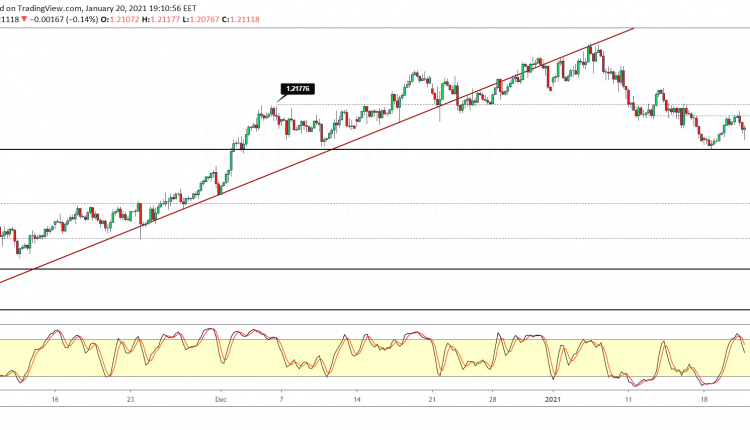The height and width of the screenshot is (430, 750).
Task: Click the timestamp January 20, 2021 19:10:56 EET
Action: click(141, 8)
